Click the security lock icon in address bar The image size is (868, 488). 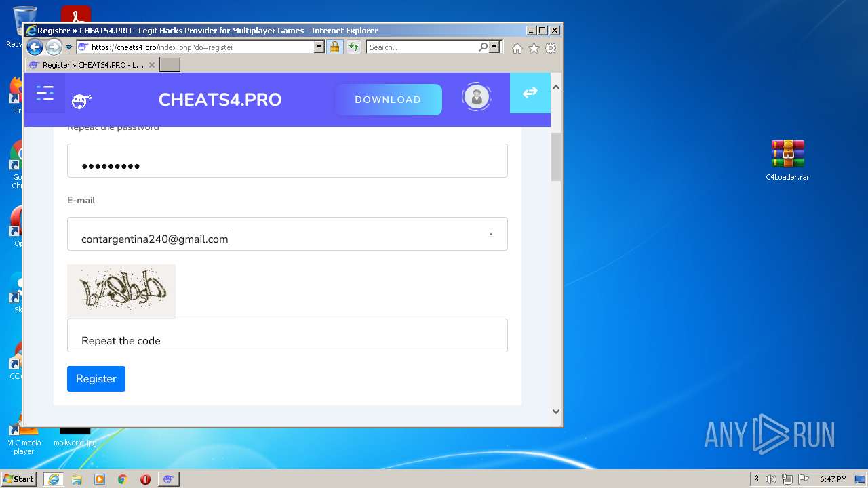click(x=334, y=47)
